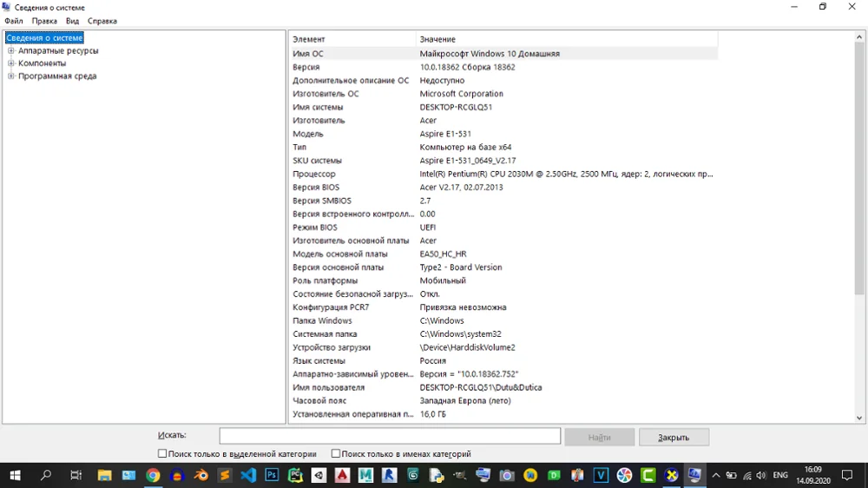
Task: Select the Модель основной платы row
Action: coord(503,254)
